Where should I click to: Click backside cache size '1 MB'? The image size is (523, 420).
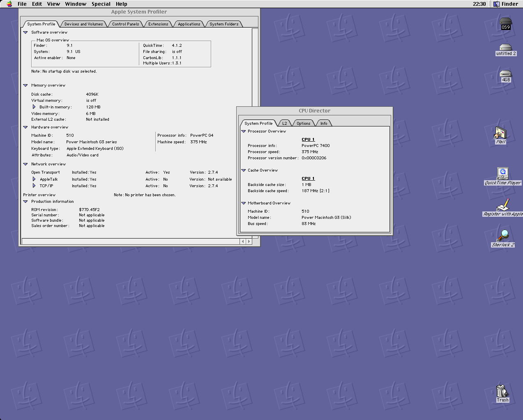tap(306, 185)
